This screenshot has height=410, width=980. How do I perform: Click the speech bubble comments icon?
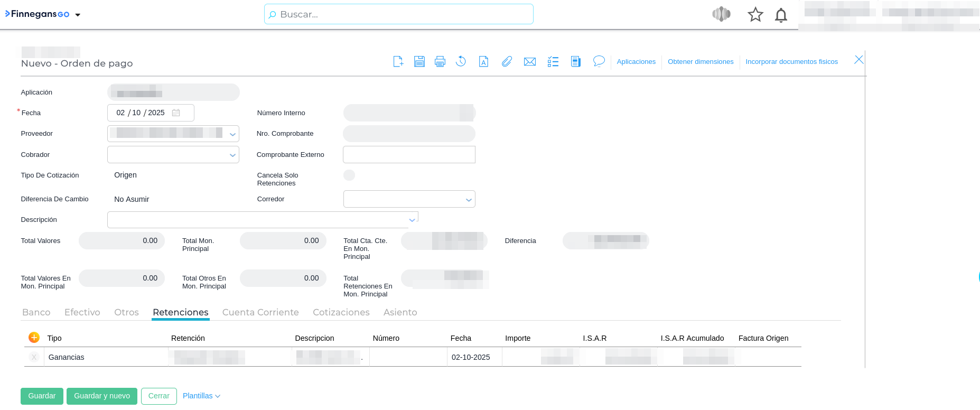(599, 61)
